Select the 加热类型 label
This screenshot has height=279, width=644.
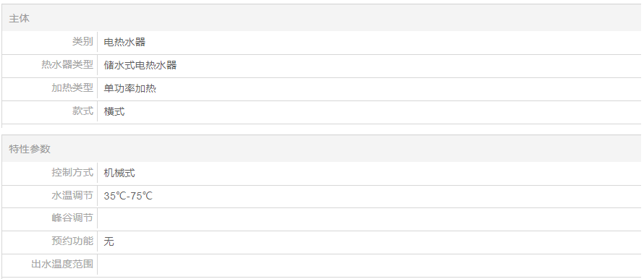click(x=72, y=87)
